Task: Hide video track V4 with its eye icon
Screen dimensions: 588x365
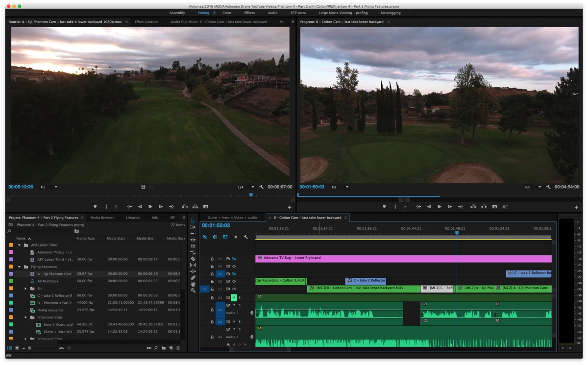Action: click(x=234, y=267)
